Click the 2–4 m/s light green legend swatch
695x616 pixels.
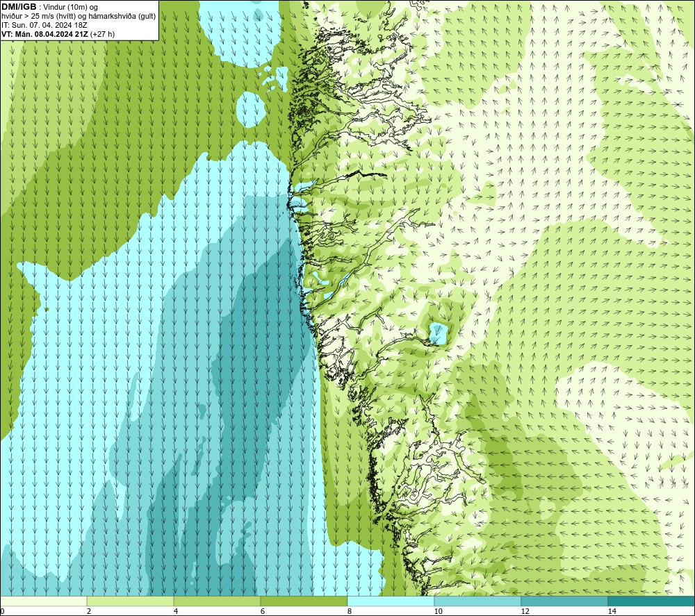[x=131, y=601]
